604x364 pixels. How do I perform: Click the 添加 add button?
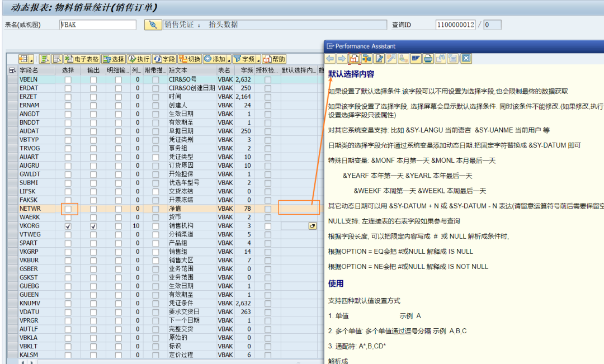[215, 59]
